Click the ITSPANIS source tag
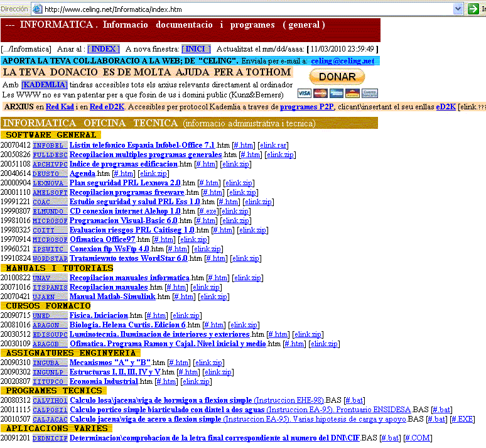The width and height of the screenshot is (486, 448). coord(50,287)
